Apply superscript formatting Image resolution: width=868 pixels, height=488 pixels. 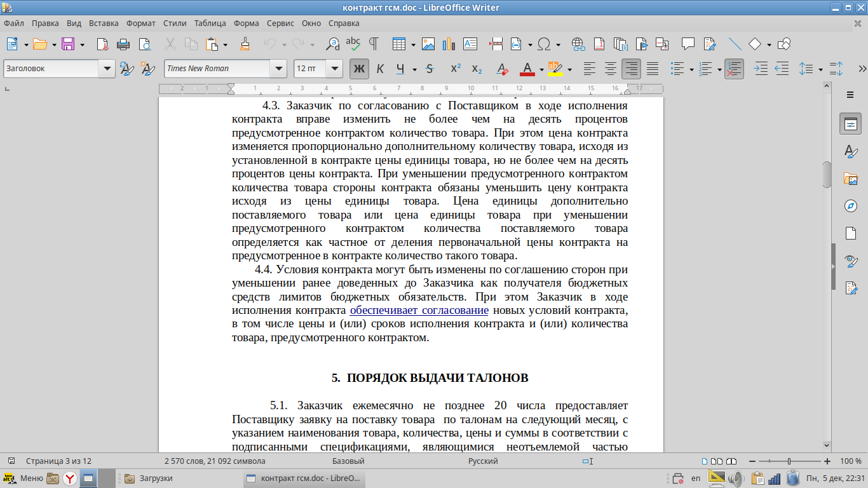click(x=456, y=69)
